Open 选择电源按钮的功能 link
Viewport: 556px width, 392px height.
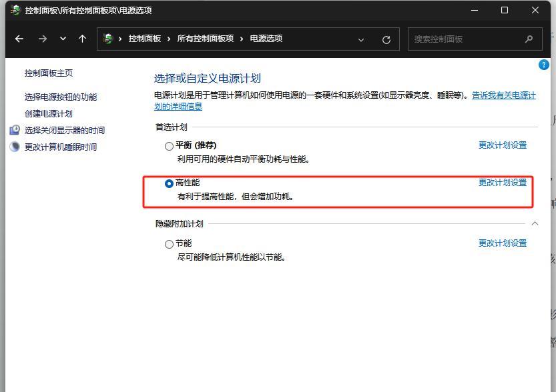(x=61, y=97)
